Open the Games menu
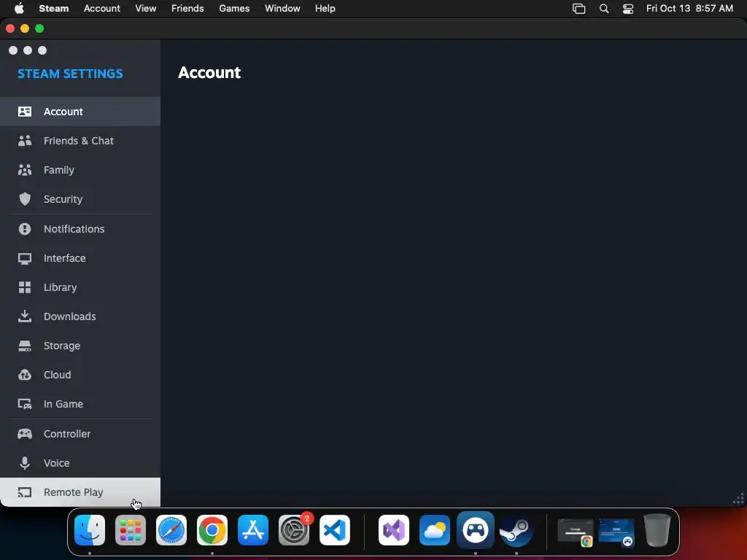Image resolution: width=747 pixels, height=560 pixels. click(234, 9)
